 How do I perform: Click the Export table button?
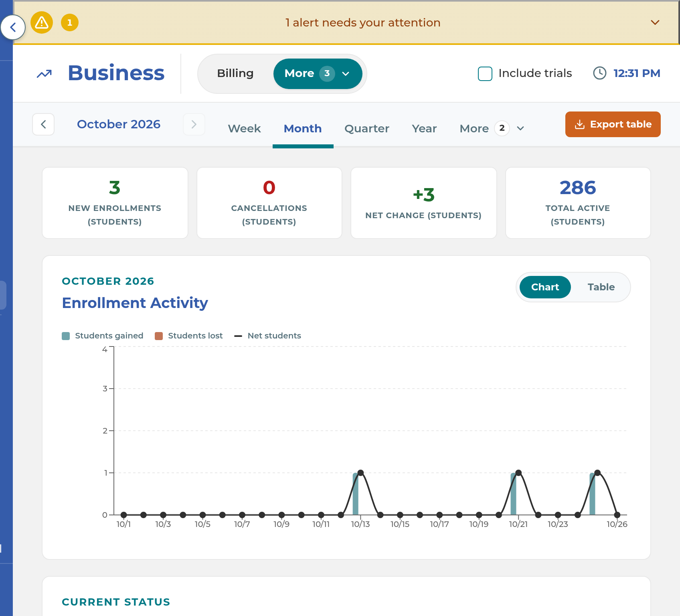point(613,124)
